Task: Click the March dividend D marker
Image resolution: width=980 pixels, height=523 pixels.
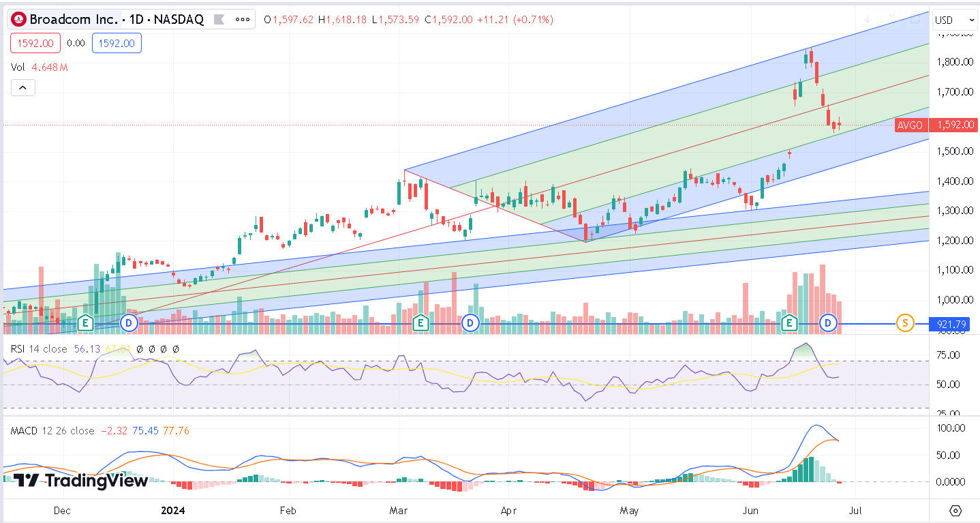Action: (470, 323)
